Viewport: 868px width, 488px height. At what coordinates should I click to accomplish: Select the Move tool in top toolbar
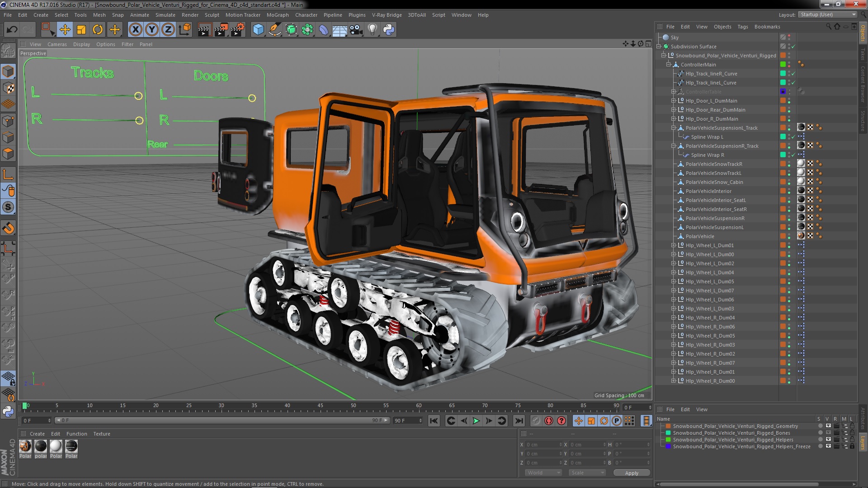pos(65,30)
